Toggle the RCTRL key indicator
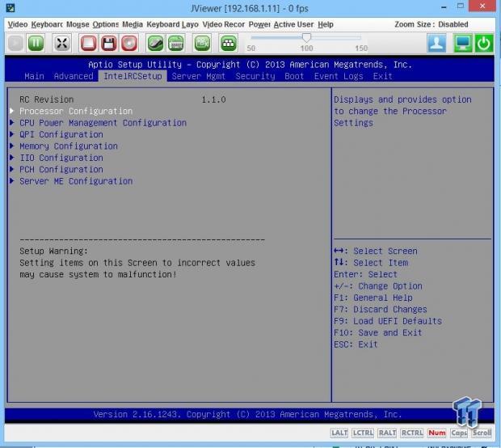The height and width of the screenshot is (448, 501). [x=412, y=433]
